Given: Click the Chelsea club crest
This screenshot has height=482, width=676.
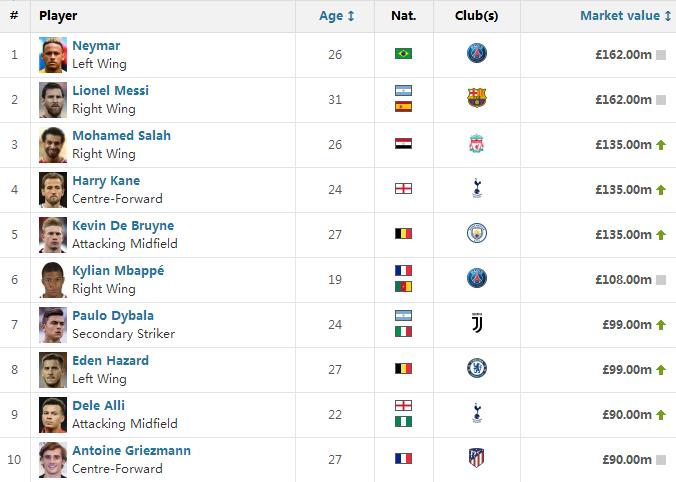Looking at the screenshot, I should point(477,369).
